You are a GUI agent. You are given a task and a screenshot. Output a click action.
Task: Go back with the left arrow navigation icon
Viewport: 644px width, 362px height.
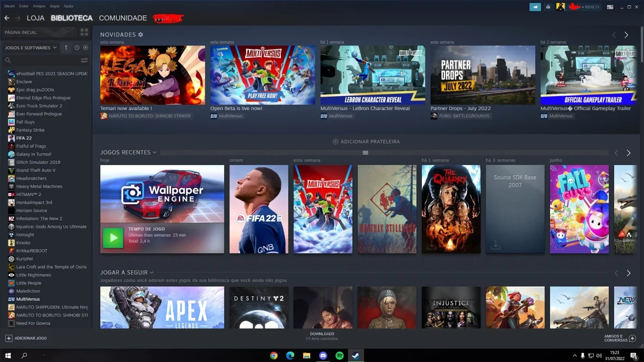(x=7, y=18)
